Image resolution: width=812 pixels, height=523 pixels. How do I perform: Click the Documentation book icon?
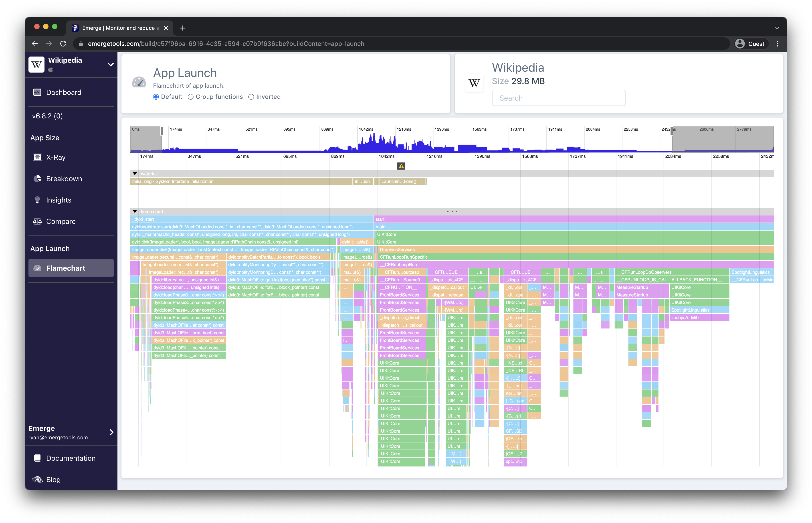coord(37,458)
